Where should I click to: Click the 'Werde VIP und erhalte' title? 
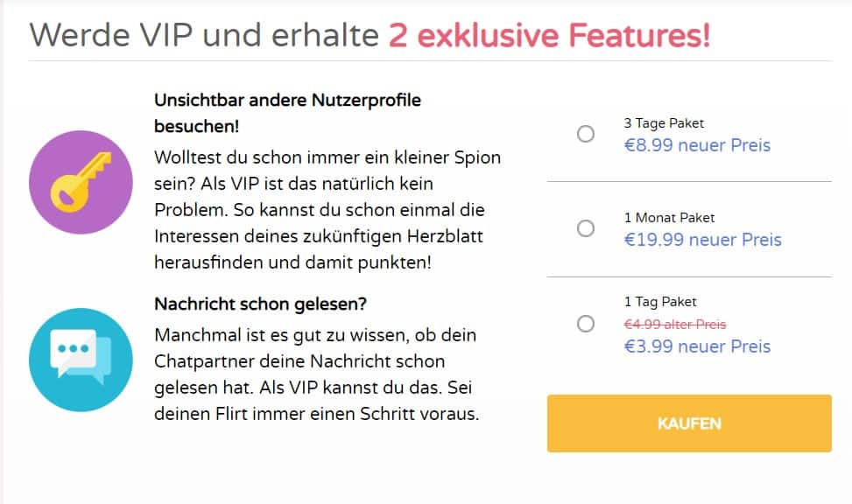pos(204,35)
